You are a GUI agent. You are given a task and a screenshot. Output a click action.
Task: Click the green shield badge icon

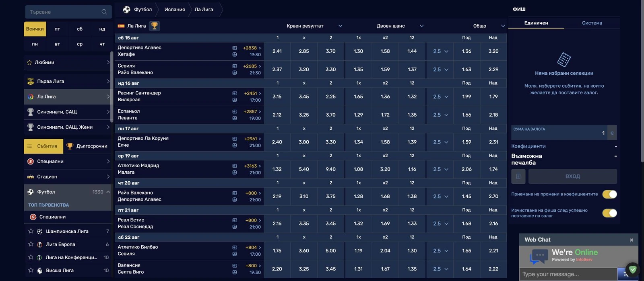pos(633,269)
